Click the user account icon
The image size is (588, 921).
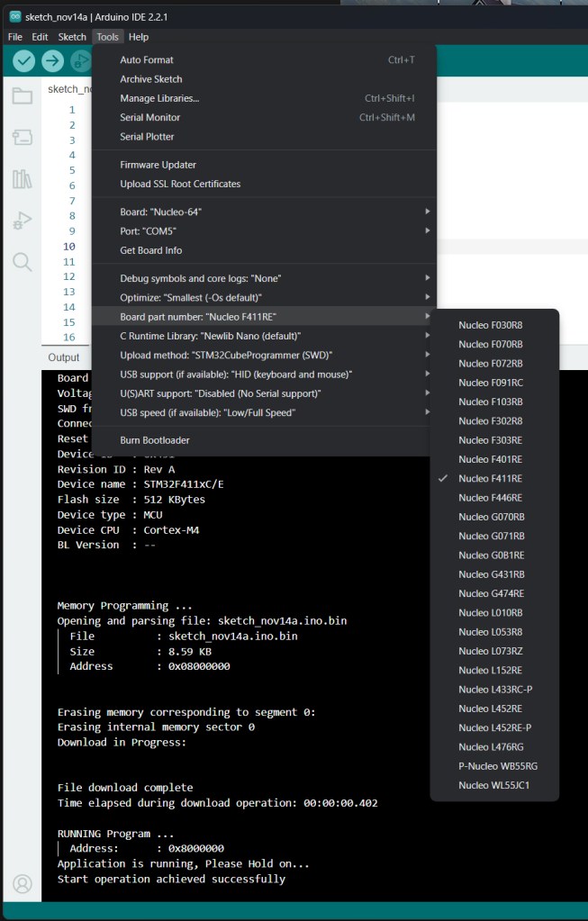(23, 883)
